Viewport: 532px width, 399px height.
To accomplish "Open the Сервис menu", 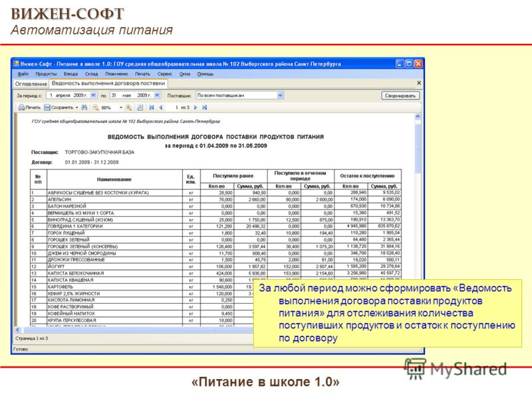I will coord(164,74).
